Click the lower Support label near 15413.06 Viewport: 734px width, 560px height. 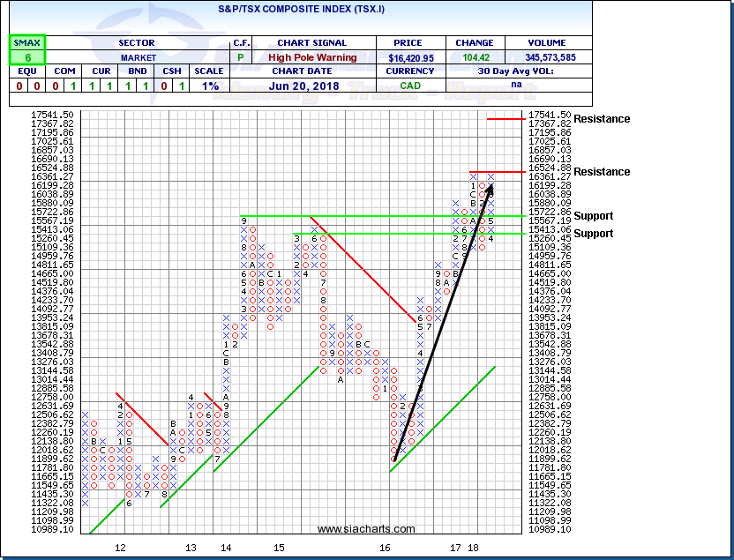(x=592, y=234)
